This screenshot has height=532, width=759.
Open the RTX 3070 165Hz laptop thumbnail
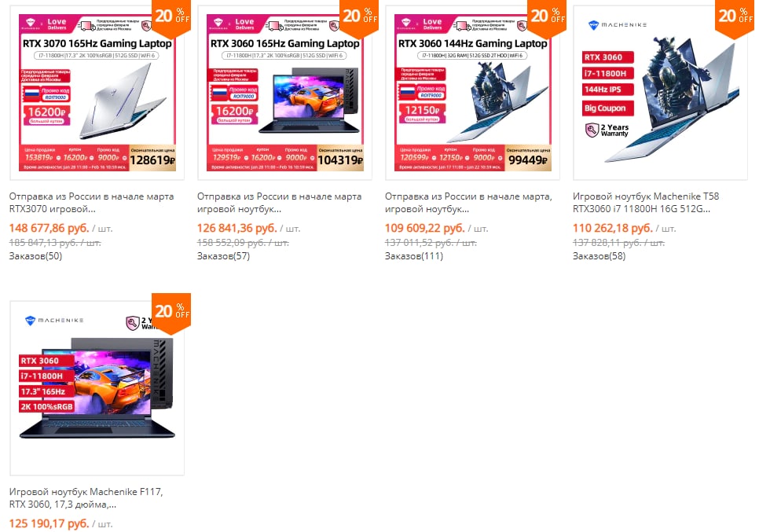coord(97,93)
